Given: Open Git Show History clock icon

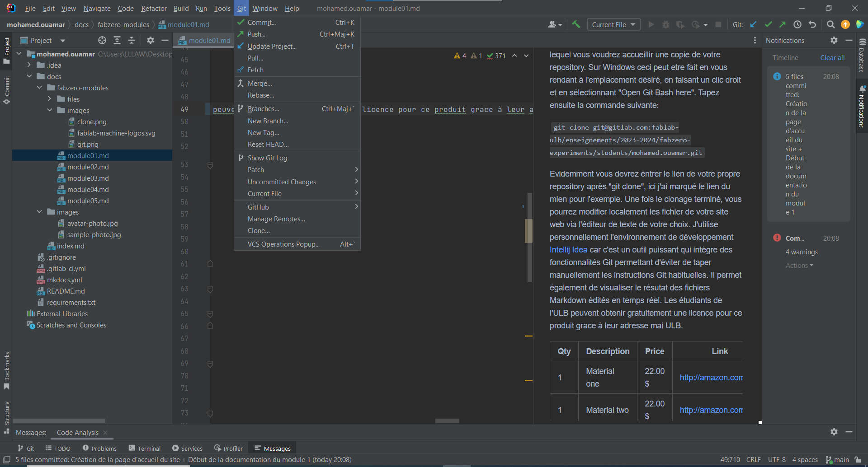Looking at the screenshot, I should tap(797, 24).
